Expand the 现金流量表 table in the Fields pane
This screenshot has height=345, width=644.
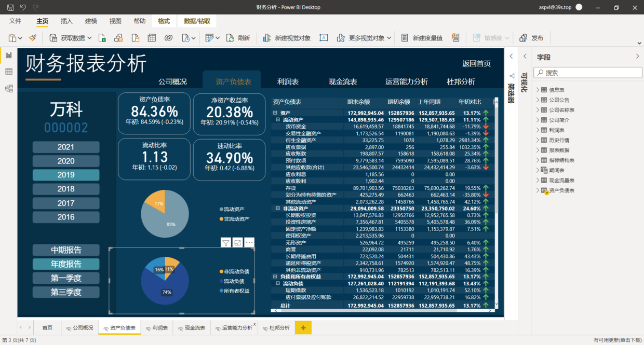pyautogui.click(x=538, y=181)
